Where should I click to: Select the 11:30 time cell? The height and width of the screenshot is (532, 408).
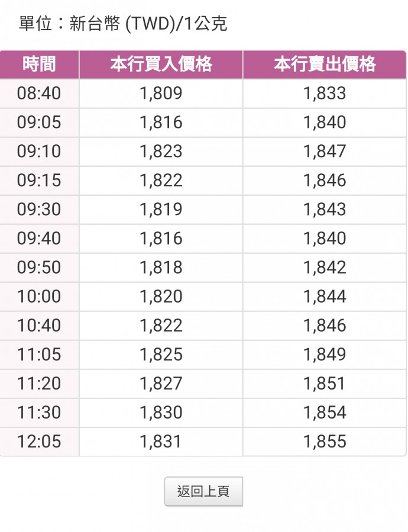tap(39, 412)
